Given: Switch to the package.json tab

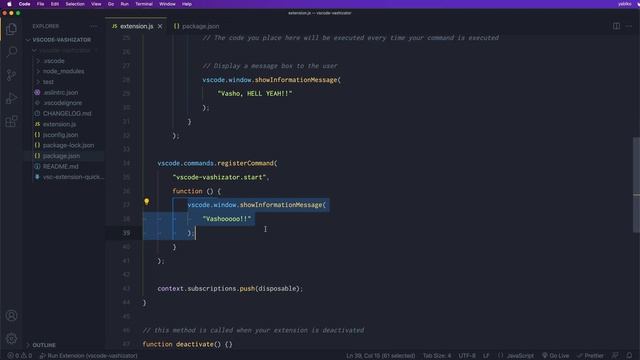Looking at the screenshot, I should pos(196,26).
